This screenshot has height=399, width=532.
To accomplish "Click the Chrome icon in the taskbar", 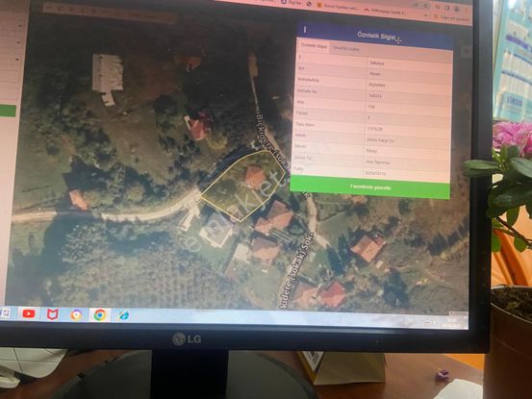I will (99, 315).
